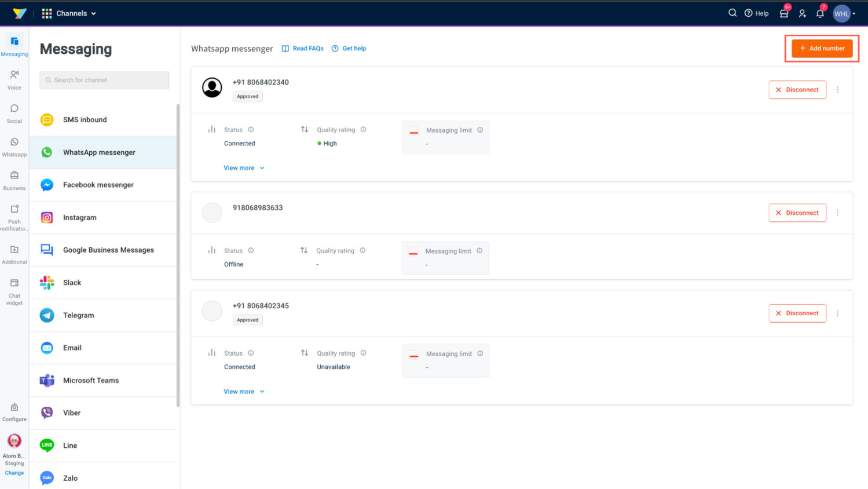868x489 pixels.
Task: Click Help in the top bar
Action: (x=756, y=13)
